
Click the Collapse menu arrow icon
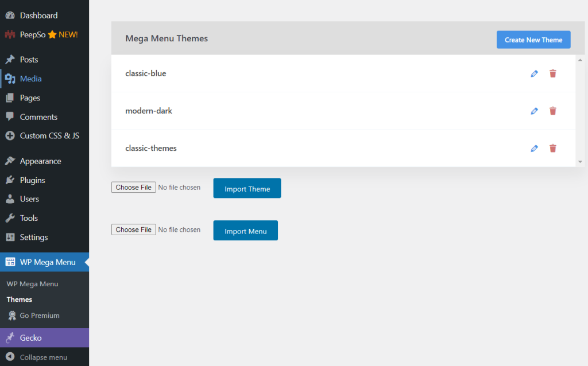[x=10, y=357]
